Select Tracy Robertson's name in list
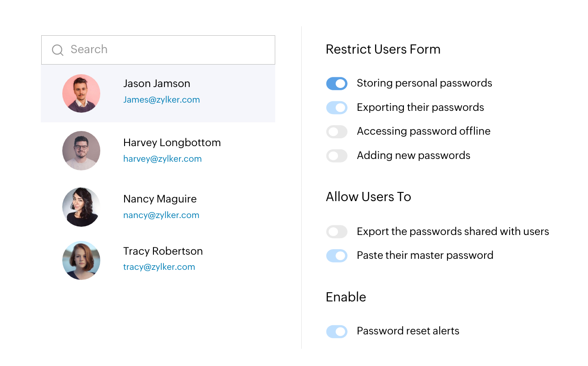588x366 pixels. click(163, 251)
